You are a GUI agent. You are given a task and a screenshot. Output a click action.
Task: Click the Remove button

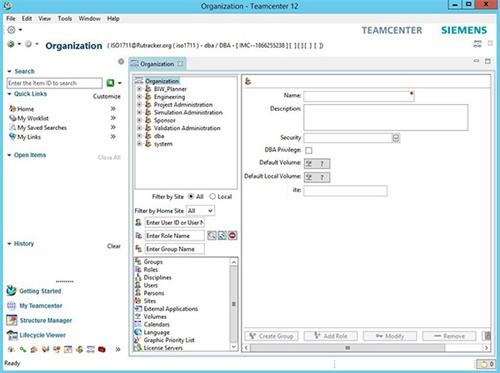point(449,336)
